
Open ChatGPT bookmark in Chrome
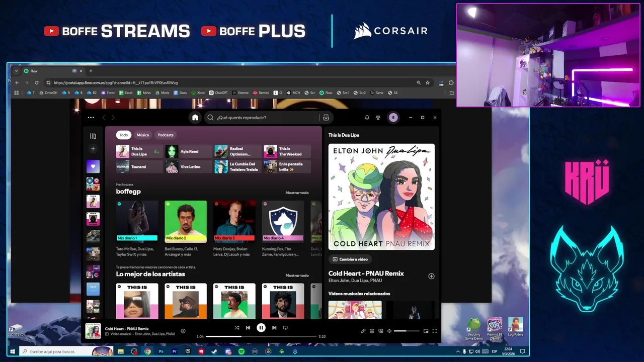coord(218,93)
